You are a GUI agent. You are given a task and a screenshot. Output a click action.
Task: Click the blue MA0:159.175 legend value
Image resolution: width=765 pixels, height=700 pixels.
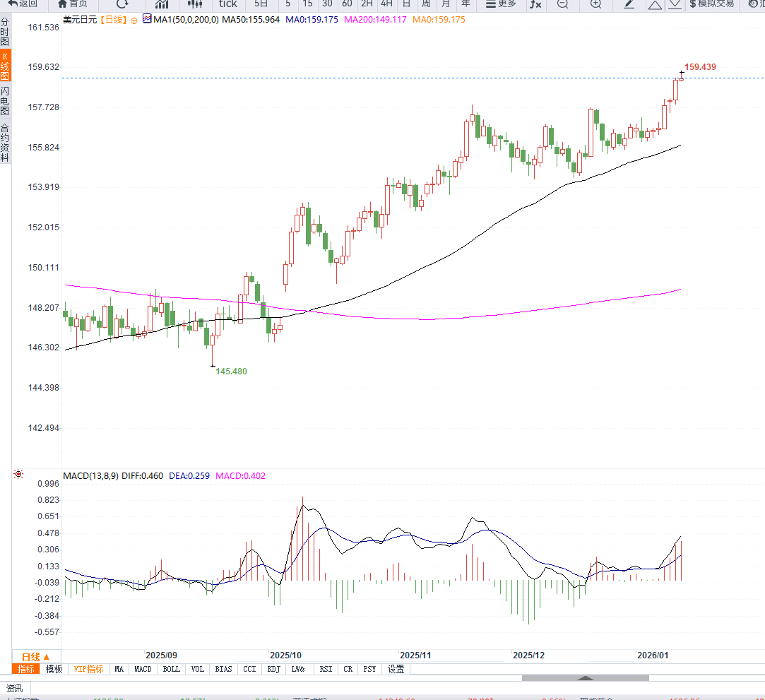click(x=312, y=20)
